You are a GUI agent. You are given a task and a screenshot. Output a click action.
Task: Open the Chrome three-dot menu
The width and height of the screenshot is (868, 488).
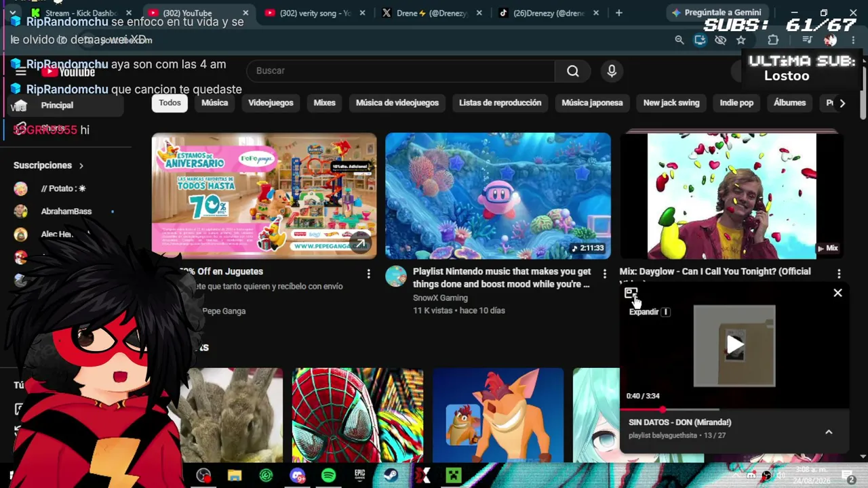tap(853, 40)
